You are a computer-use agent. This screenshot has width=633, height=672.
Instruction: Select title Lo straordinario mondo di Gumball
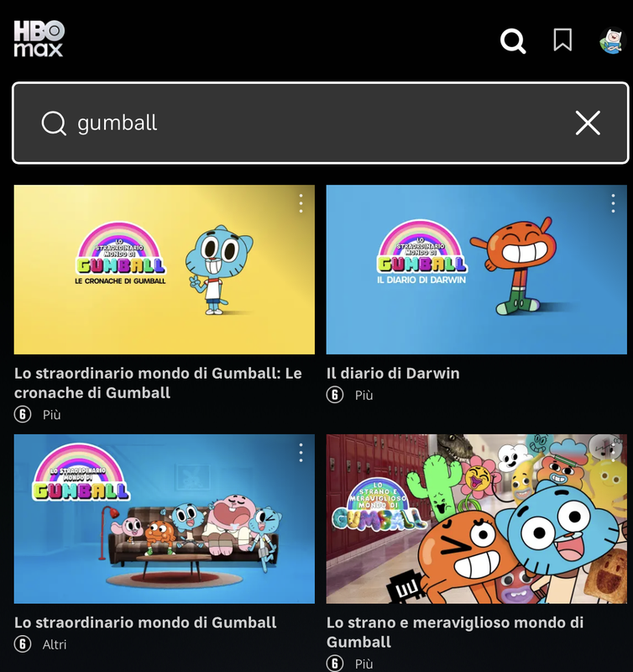point(145,622)
